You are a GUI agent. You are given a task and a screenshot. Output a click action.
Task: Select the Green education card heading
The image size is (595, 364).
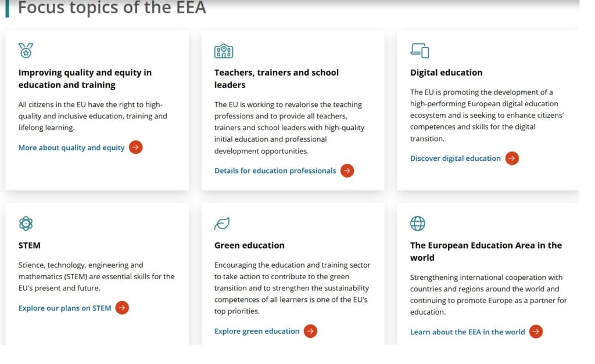coord(249,245)
